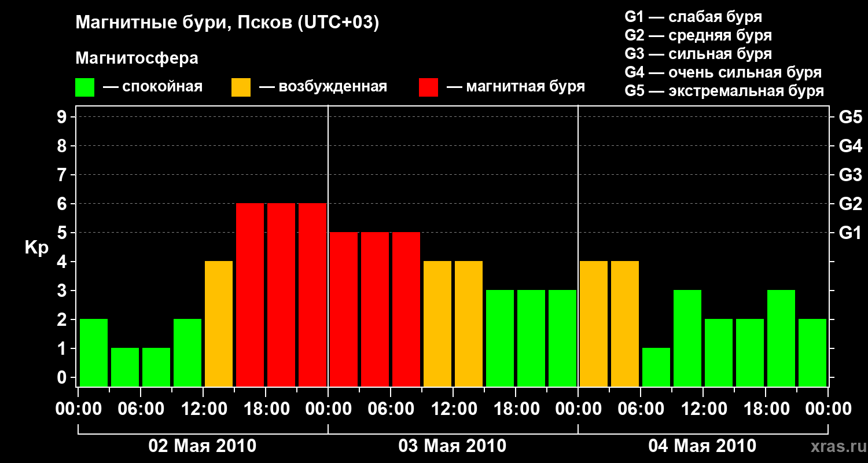Image resolution: width=868 pixels, height=463 pixels.
Task: Click the last green bar on 04 Мая
Action: 812,352
